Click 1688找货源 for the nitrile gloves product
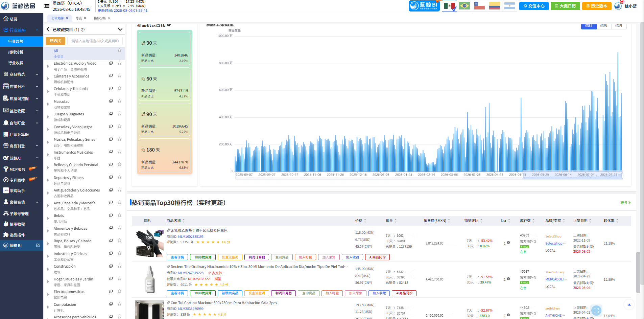The height and width of the screenshot is (319, 644). (203, 257)
